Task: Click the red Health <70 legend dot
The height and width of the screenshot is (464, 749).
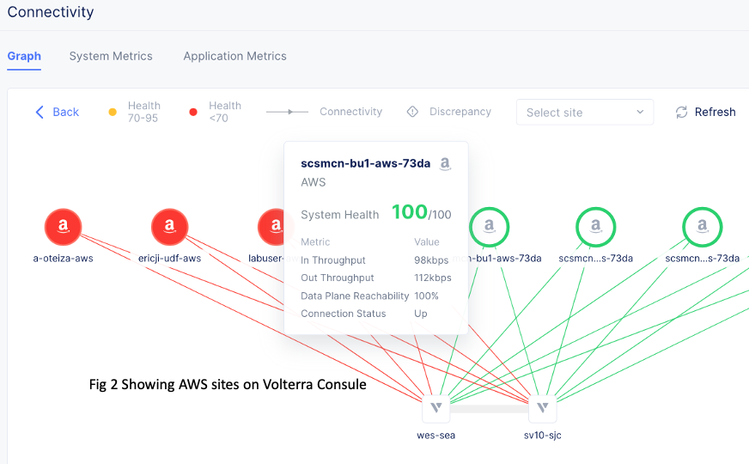Action: tap(194, 112)
